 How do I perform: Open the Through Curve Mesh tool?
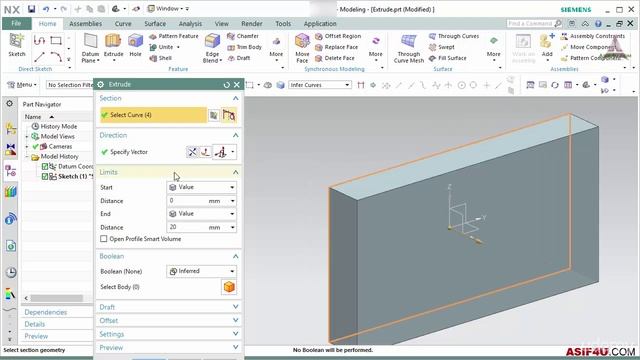coord(409,48)
